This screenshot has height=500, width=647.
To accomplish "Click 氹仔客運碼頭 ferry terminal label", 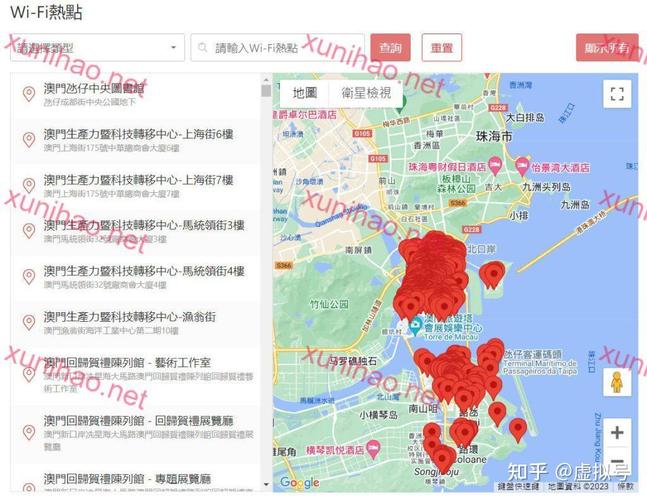I will tap(540, 363).
